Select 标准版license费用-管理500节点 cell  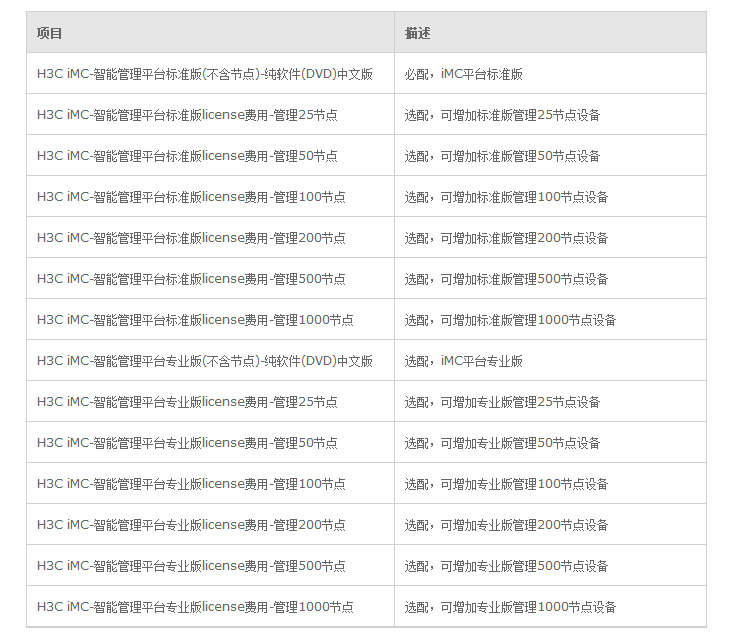pos(210,279)
